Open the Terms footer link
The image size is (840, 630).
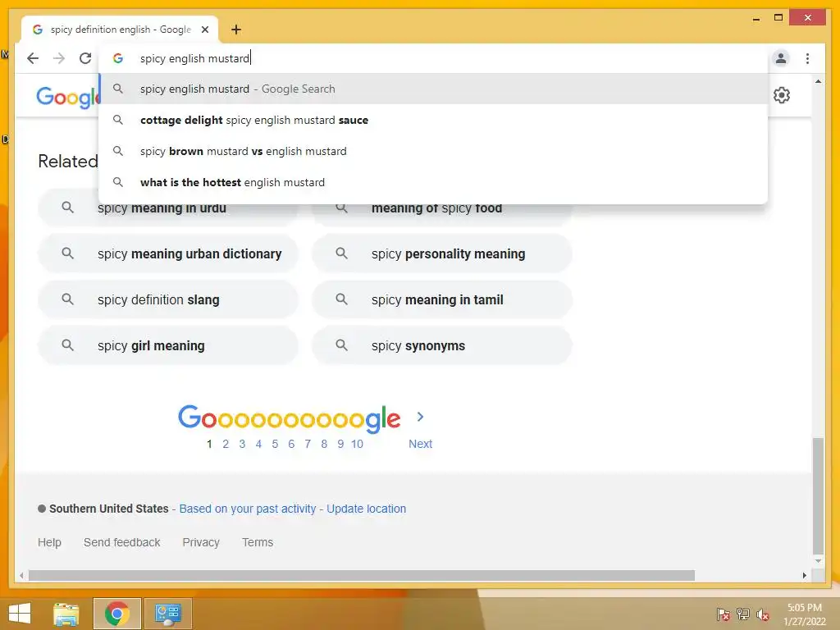click(258, 542)
